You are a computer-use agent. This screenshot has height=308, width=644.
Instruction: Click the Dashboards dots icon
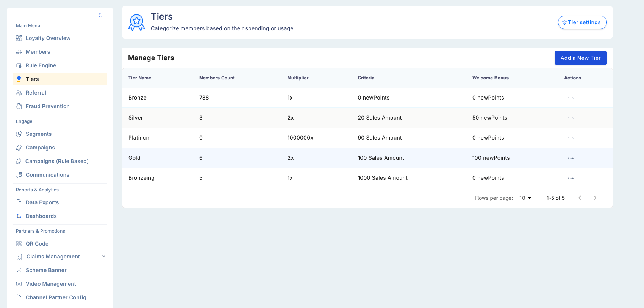[19, 216]
